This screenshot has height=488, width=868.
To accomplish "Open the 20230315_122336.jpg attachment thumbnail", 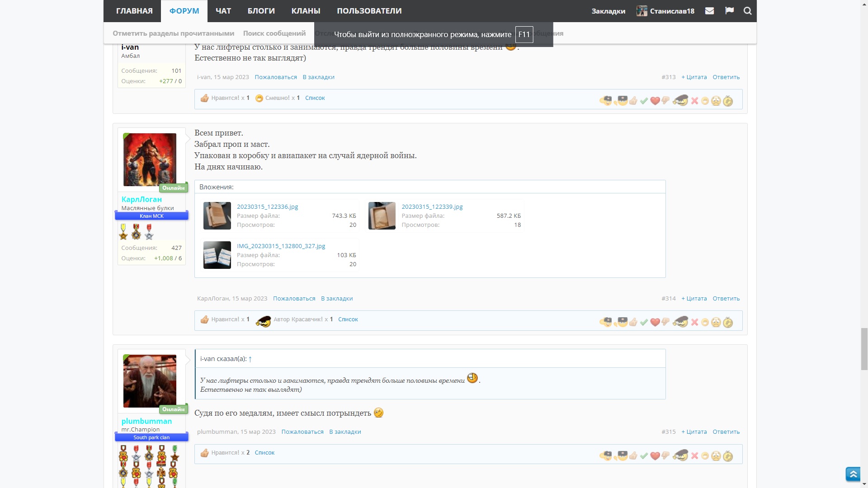I will click(x=217, y=216).
